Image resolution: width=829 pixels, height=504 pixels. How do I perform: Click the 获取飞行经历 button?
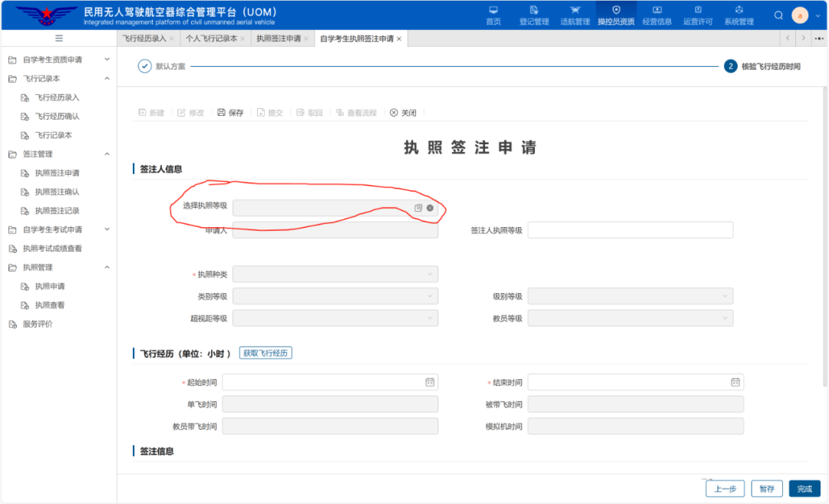click(266, 353)
